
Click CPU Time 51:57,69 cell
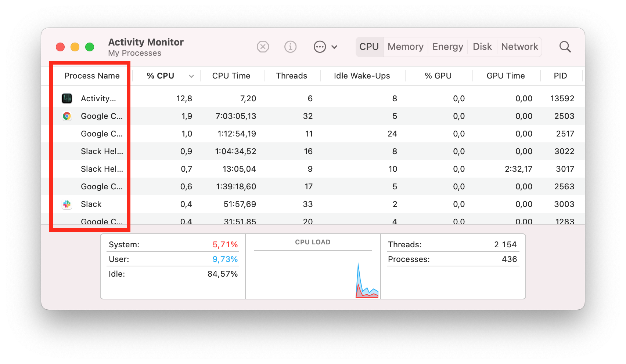(240, 204)
